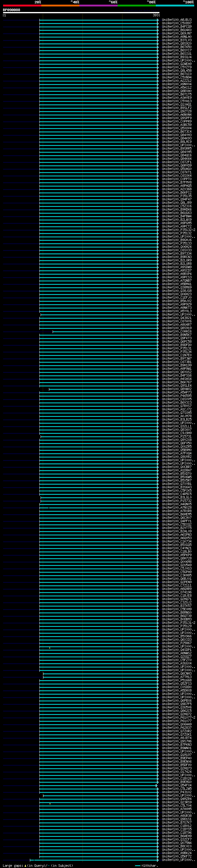197x868 pixels.
Task: Select hit UniRef100_A2ZZ12
Action: [177, 81]
